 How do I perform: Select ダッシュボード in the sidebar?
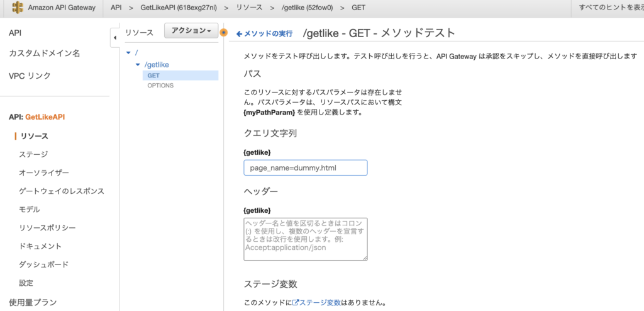click(x=44, y=264)
